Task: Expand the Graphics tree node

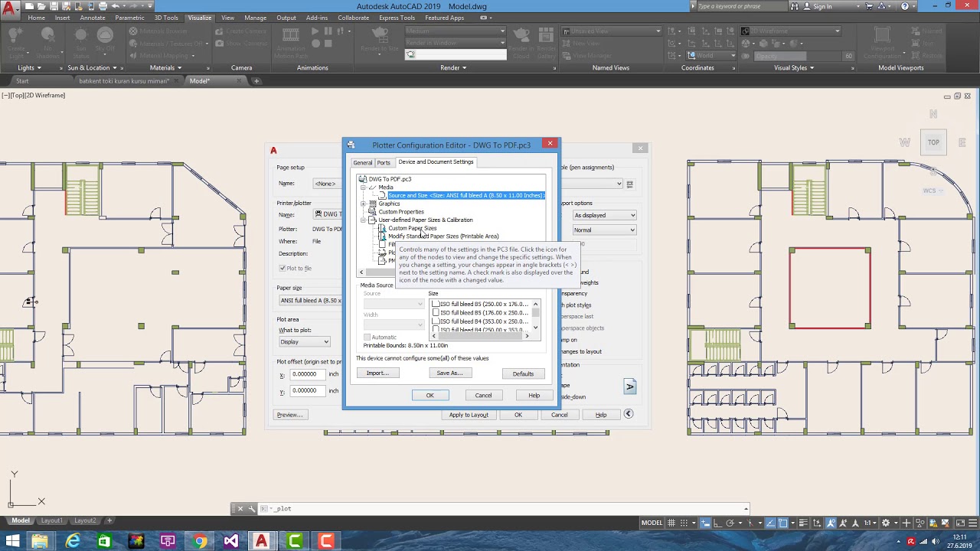Action: pos(363,204)
